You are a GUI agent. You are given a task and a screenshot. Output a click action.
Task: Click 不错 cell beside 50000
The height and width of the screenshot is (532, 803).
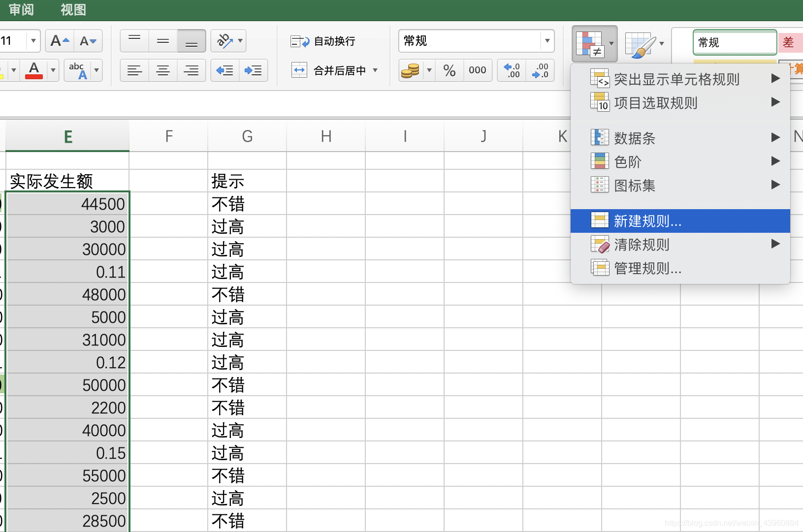point(247,385)
